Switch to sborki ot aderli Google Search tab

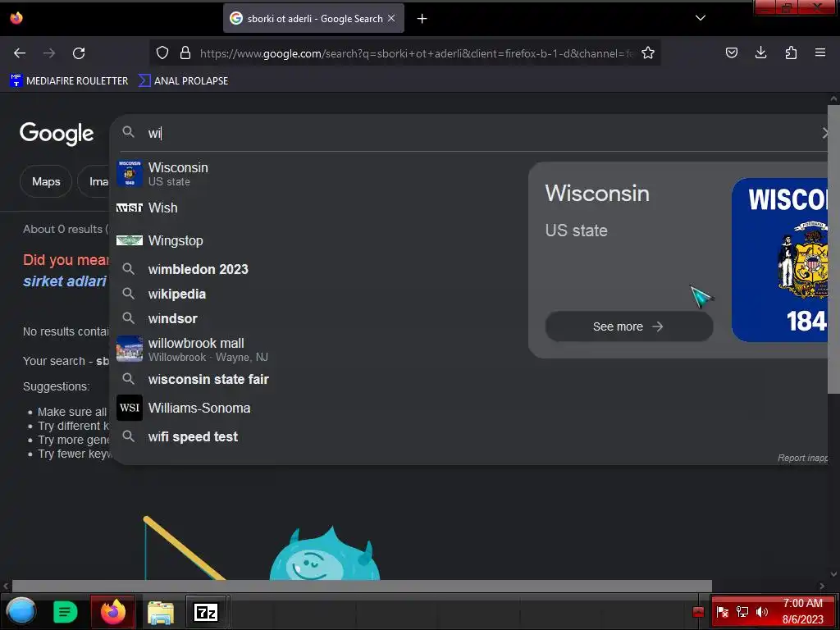tap(313, 19)
